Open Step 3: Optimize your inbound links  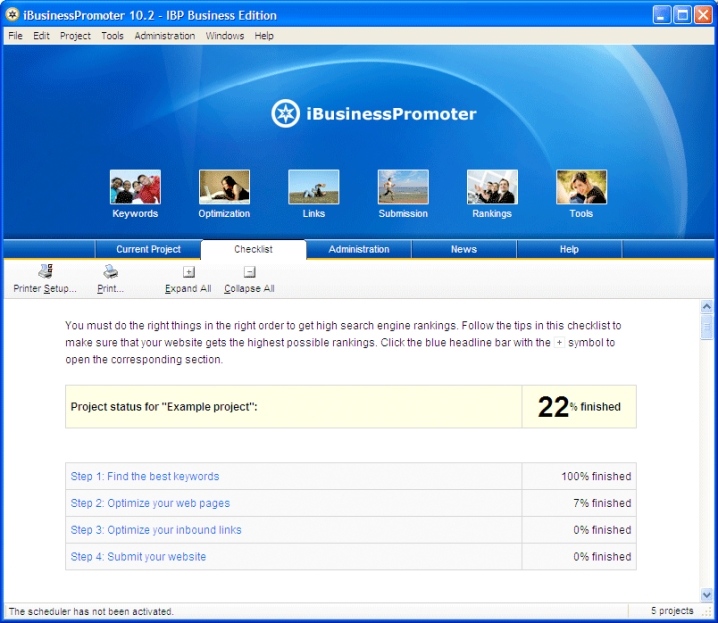pos(156,530)
